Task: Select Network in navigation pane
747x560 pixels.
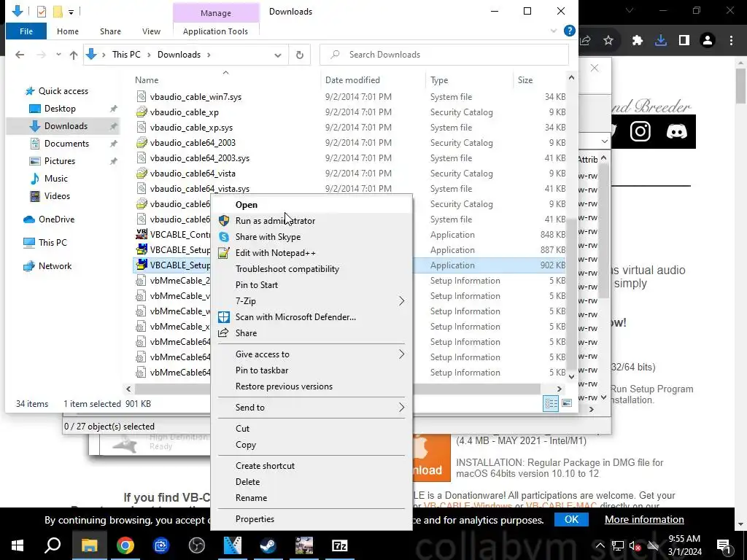Action: [x=55, y=265]
